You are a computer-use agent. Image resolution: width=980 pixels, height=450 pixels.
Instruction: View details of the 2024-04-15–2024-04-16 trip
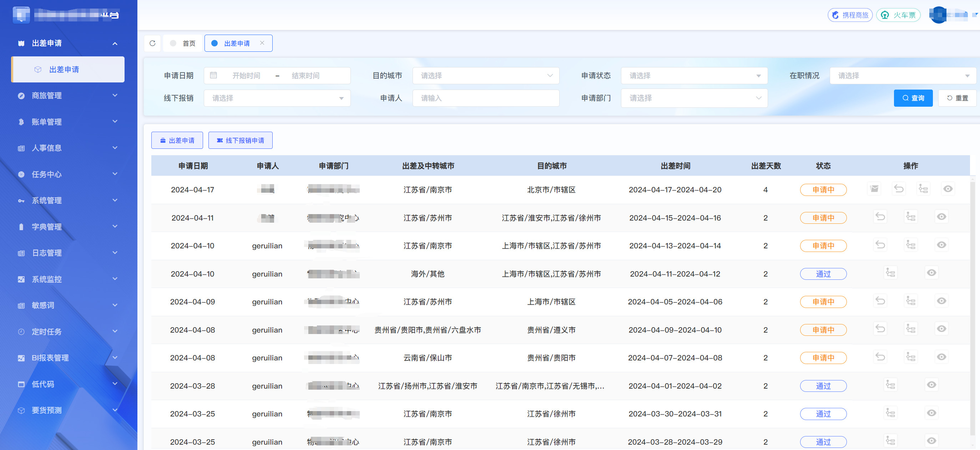[x=941, y=217]
